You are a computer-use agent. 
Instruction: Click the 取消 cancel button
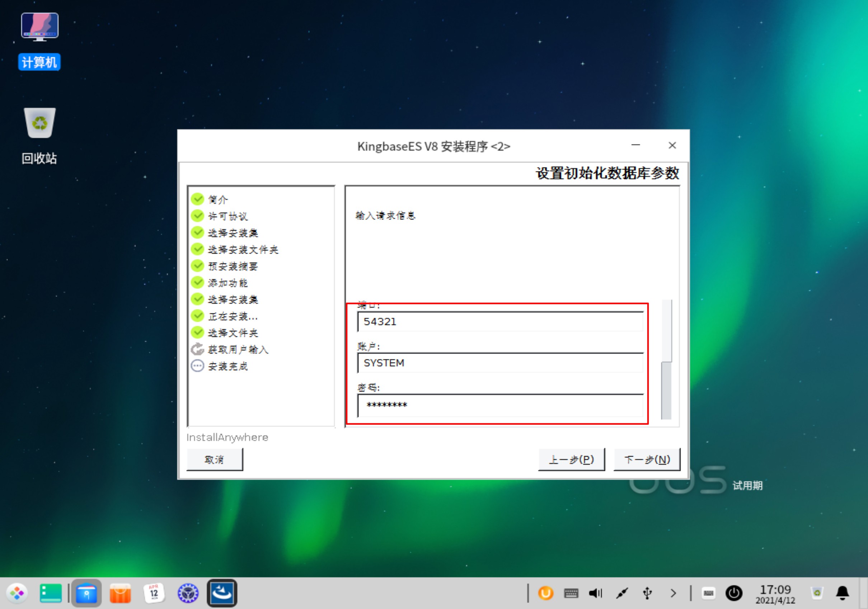tap(214, 459)
